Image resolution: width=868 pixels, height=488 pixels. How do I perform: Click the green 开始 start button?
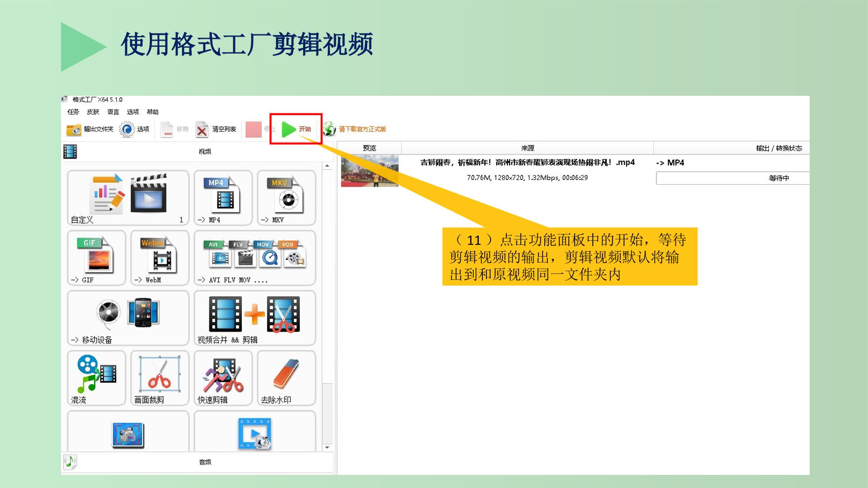click(296, 129)
